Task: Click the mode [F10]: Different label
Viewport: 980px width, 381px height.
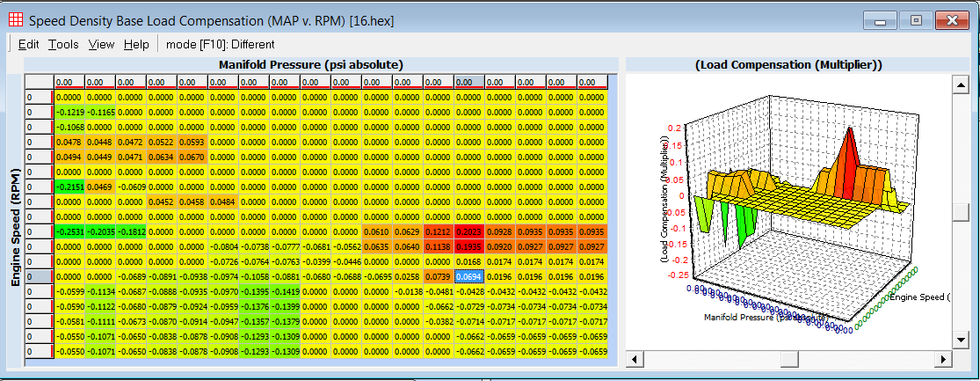Action: tap(221, 44)
